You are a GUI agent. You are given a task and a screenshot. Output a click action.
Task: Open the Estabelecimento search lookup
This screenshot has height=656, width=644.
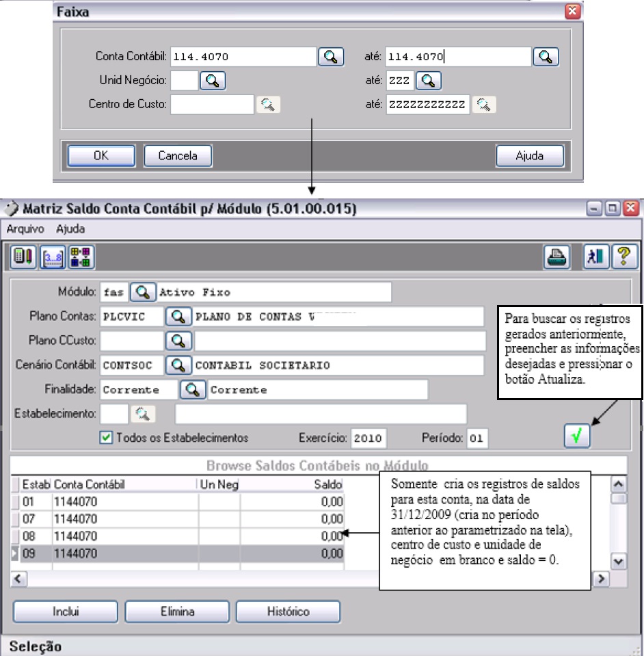pyautogui.click(x=143, y=414)
